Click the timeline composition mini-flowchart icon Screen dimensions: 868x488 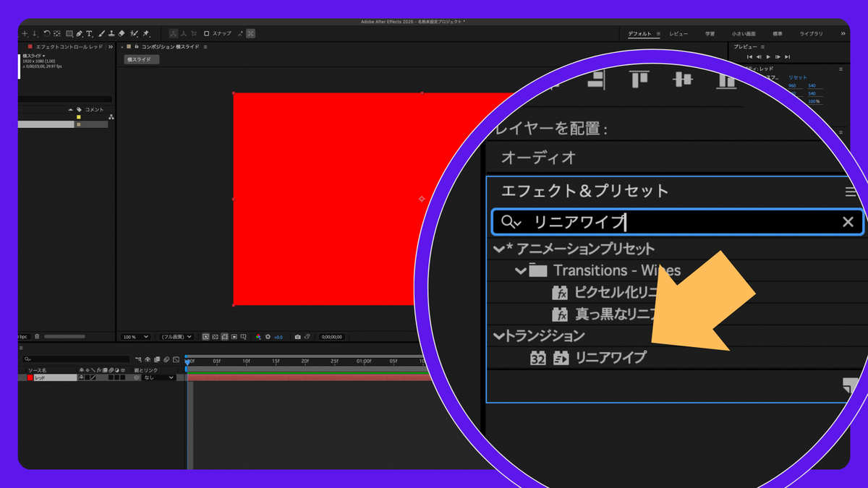tap(138, 359)
